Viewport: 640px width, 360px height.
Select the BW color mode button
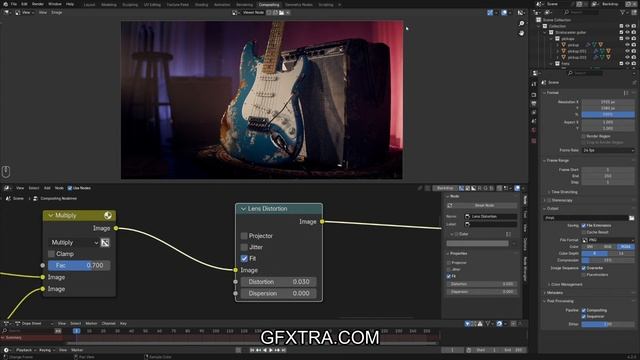pos(590,247)
